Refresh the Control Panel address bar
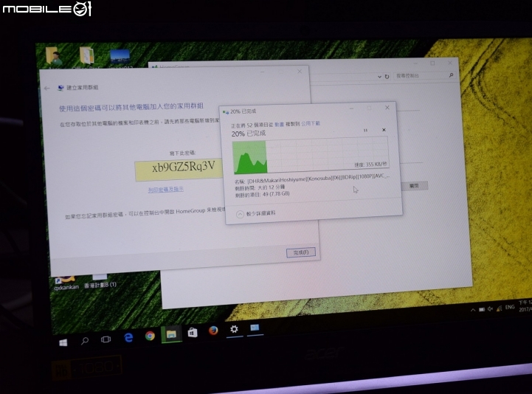The height and width of the screenshot is (394, 532). pyautogui.click(x=387, y=77)
